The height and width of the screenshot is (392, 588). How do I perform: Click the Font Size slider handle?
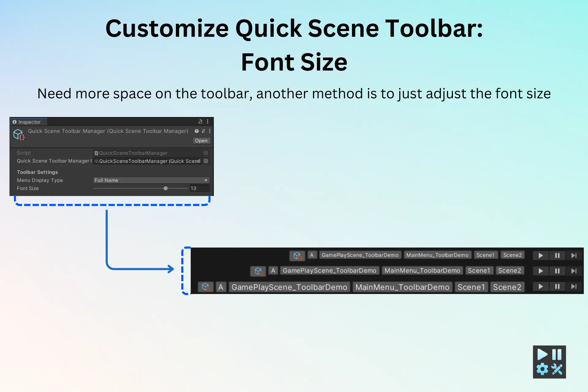(x=166, y=188)
